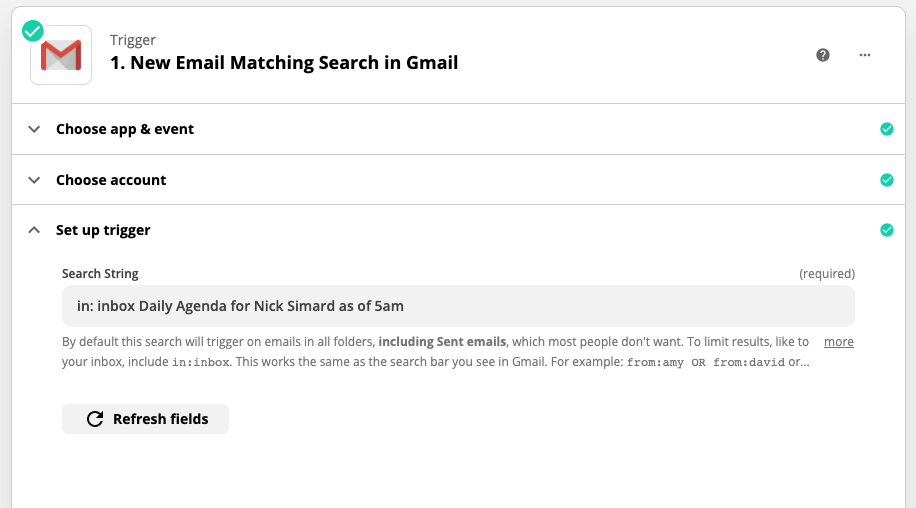Click the green check beside Choose app & event
This screenshot has width=916, height=508.
click(886, 129)
